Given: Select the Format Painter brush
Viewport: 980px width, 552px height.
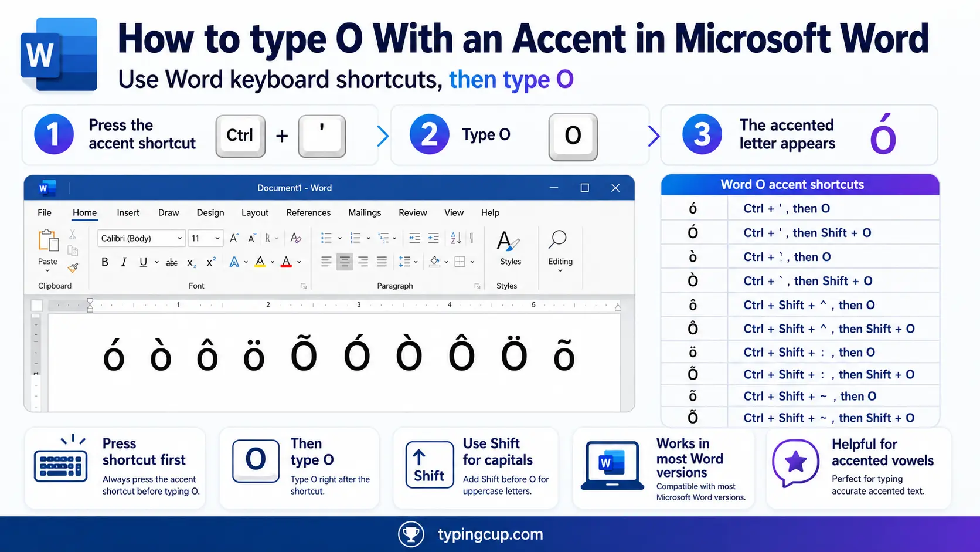Looking at the screenshot, I should (x=73, y=268).
